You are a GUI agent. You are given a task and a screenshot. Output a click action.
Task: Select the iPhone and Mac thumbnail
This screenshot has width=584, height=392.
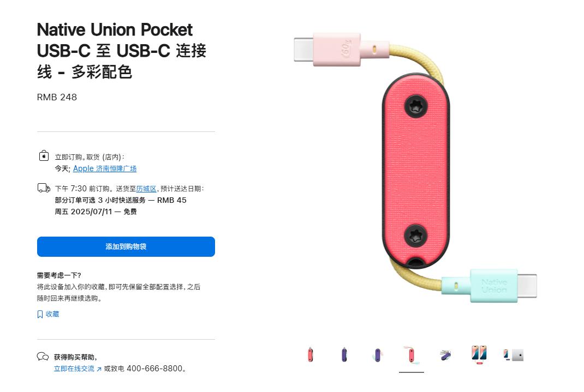[x=513, y=355]
